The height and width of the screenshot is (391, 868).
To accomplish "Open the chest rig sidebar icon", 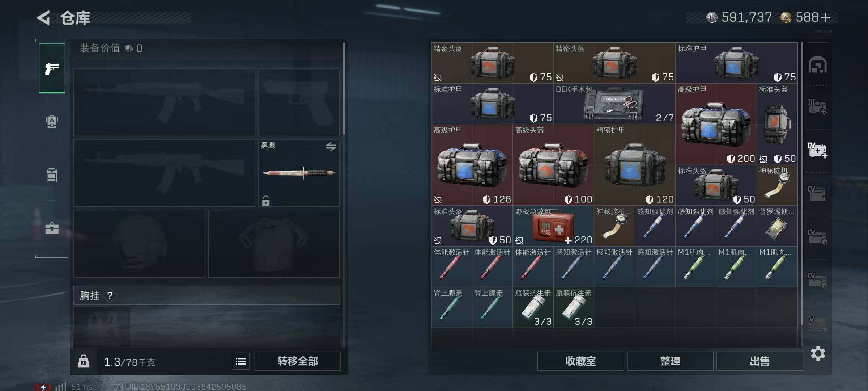I will pyautogui.click(x=52, y=175).
